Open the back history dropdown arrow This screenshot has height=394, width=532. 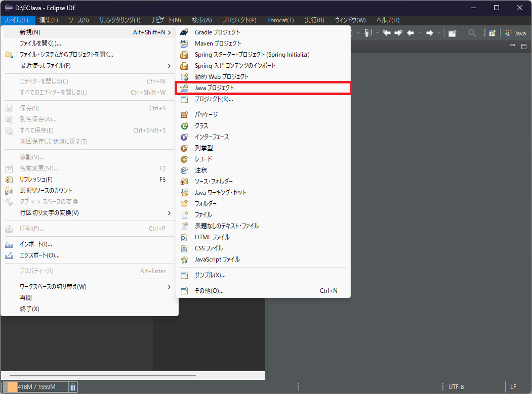(420, 33)
